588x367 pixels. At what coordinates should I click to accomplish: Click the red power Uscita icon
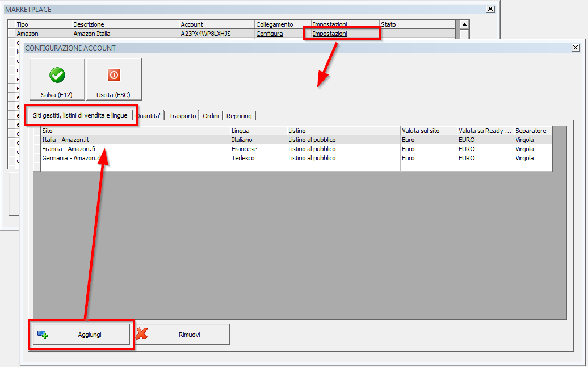pyautogui.click(x=114, y=74)
